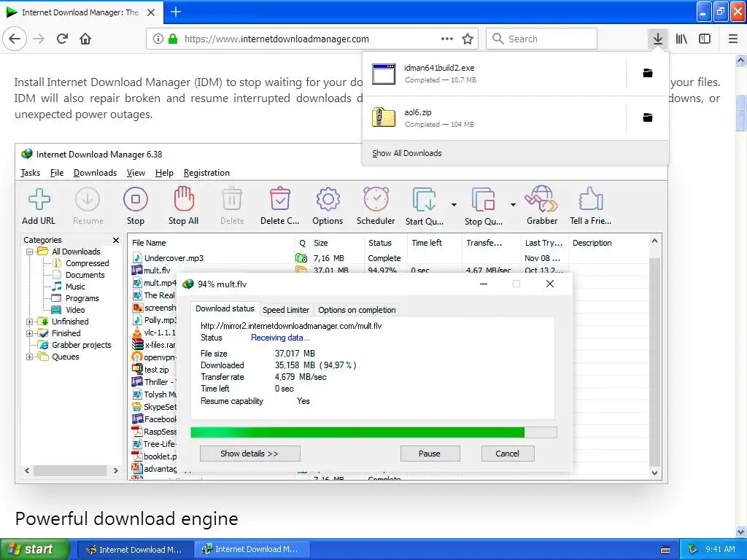Open page actions three-dots menu
Screen dimensions: 747x560
(447, 39)
